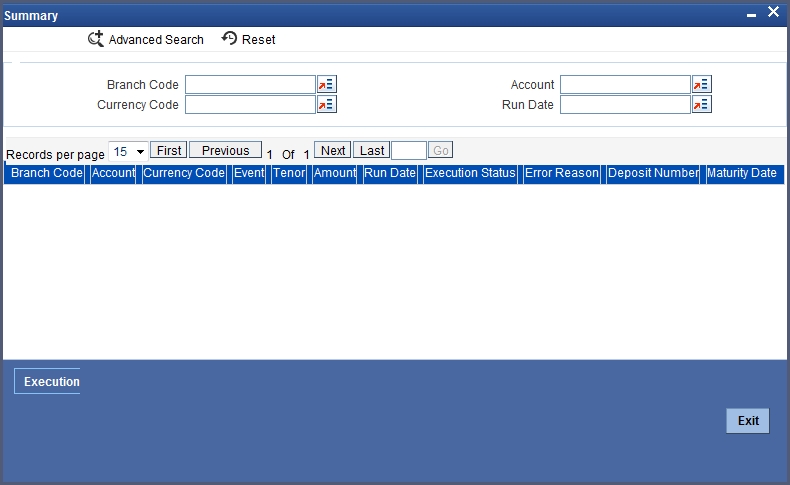This screenshot has height=485, width=790.
Task: Click the Go button
Action: tap(440, 150)
